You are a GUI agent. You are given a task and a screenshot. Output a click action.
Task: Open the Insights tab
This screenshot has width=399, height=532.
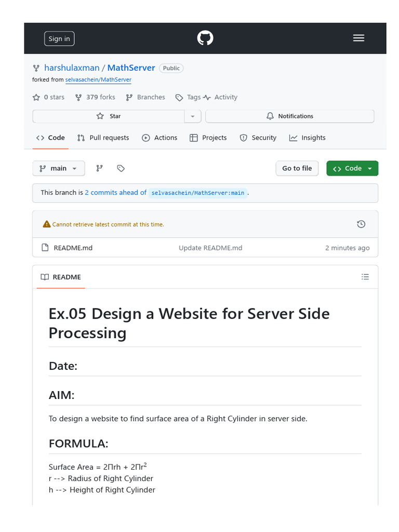pos(308,138)
